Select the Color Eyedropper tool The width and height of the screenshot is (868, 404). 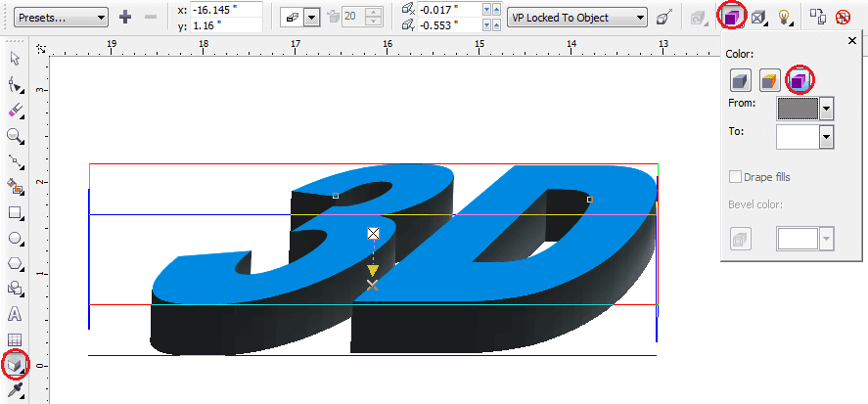[x=15, y=391]
